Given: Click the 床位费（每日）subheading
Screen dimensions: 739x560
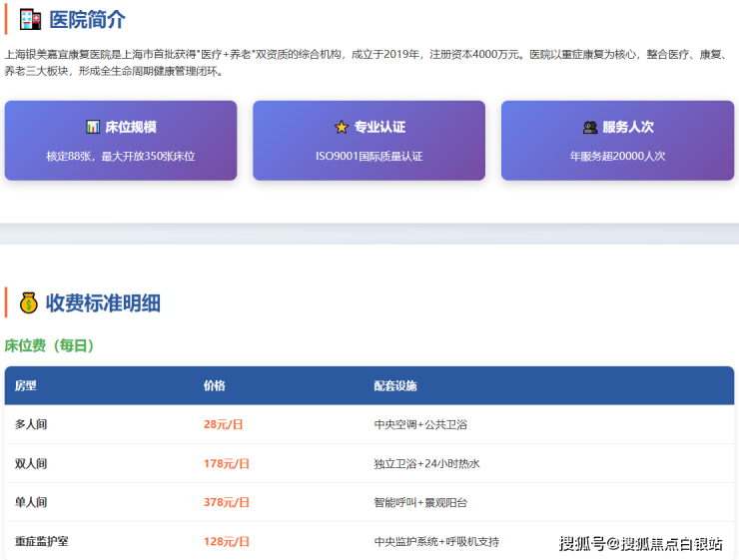Looking at the screenshot, I should [x=49, y=345].
